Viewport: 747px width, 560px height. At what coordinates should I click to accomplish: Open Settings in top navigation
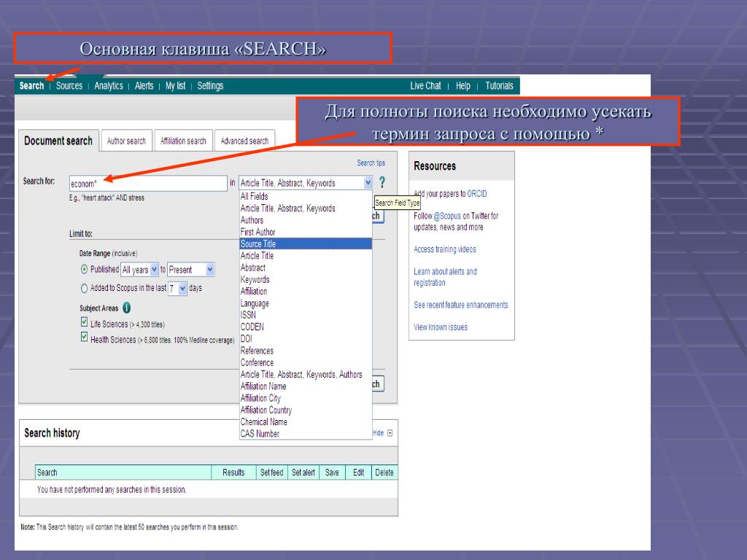coord(210,86)
